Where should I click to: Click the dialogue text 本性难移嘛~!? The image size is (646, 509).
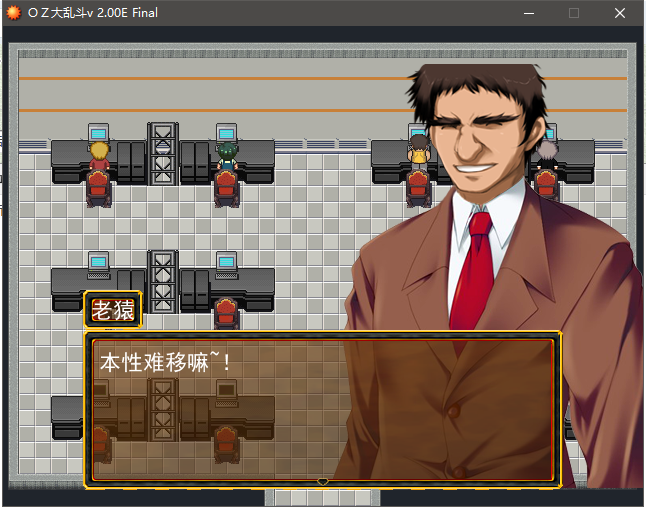pyautogui.click(x=165, y=363)
